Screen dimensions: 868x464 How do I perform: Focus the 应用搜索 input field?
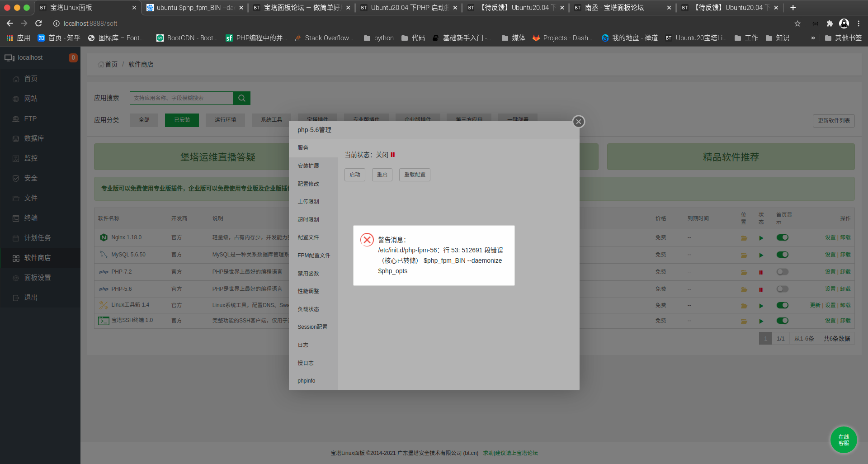[x=182, y=98]
